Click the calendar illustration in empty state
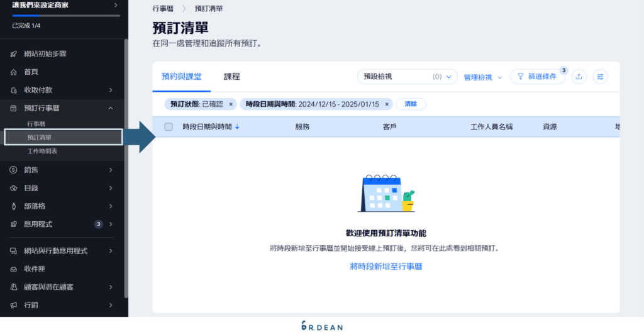 click(387, 194)
